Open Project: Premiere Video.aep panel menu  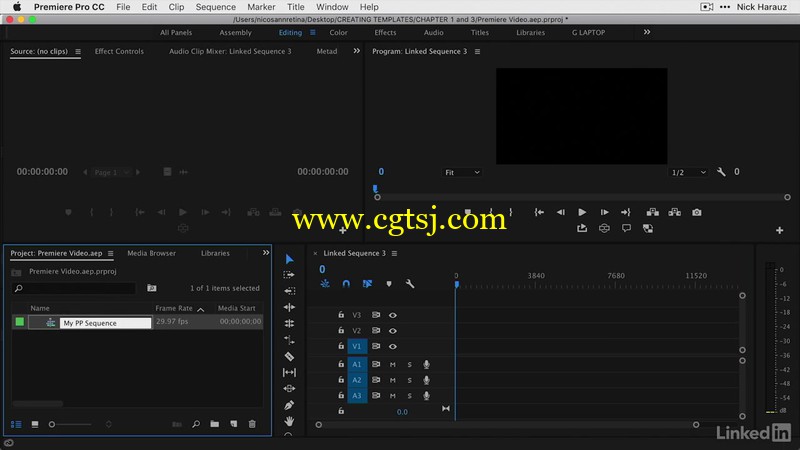110,254
